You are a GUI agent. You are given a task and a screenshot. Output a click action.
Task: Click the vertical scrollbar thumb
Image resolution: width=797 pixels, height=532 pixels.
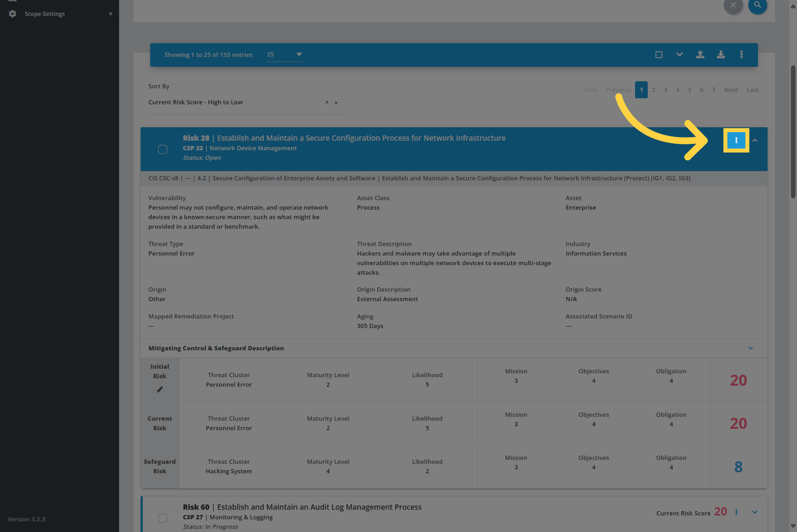point(793,132)
